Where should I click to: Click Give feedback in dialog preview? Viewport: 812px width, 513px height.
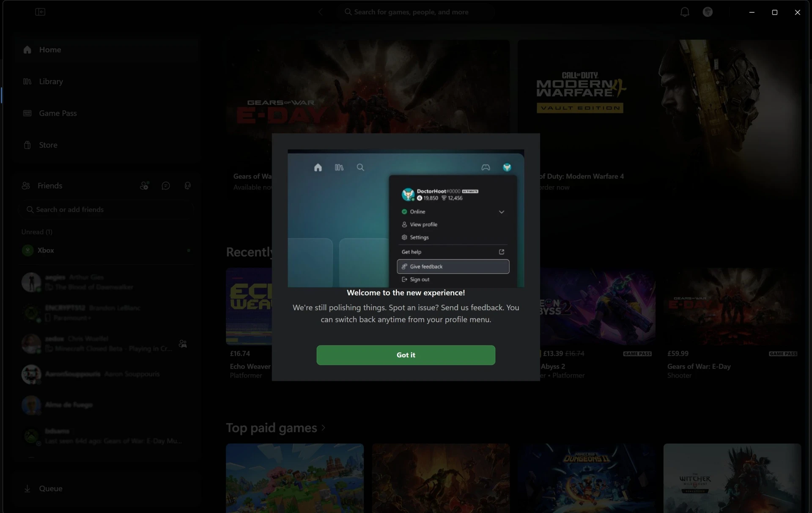coord(453,266)
